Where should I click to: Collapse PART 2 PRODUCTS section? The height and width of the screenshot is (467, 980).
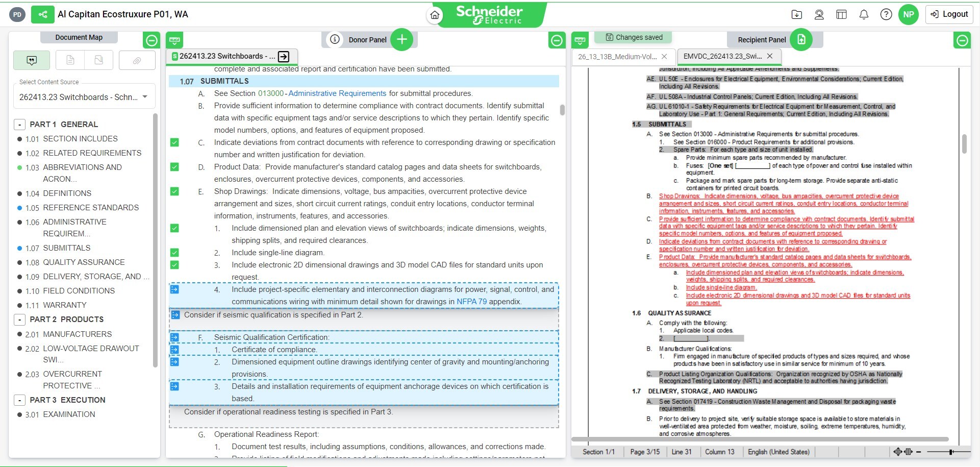(x=19, y=319)
